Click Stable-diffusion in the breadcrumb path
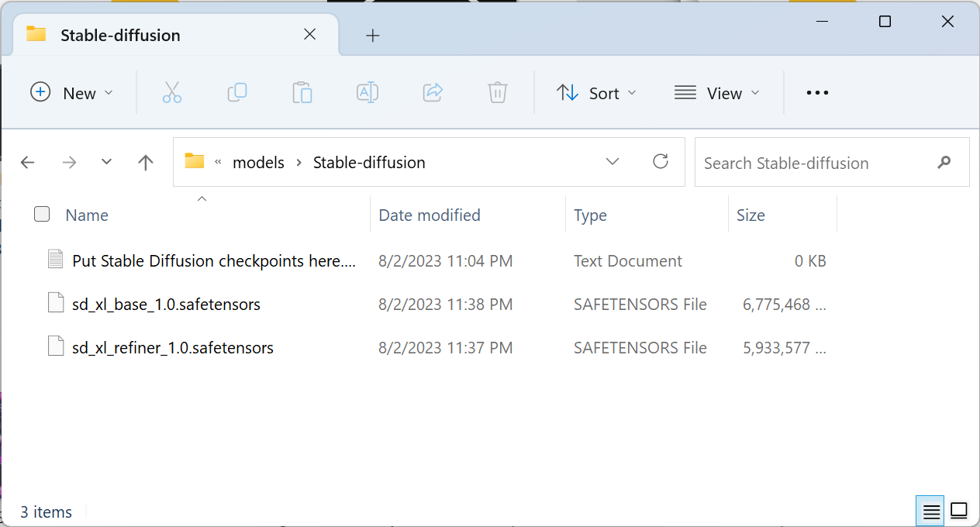The height and width of the screenshot is (527, 980). click(369, 163)
